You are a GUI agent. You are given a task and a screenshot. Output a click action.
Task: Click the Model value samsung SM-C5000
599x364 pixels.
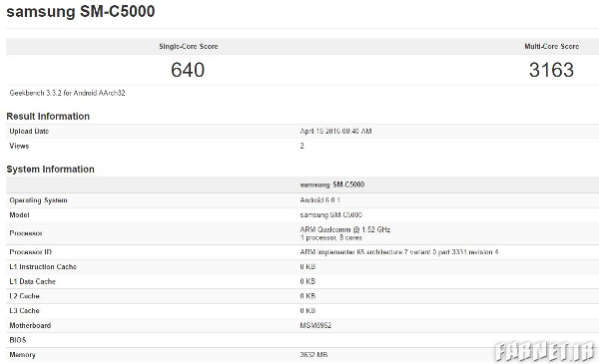click(330, 214)
